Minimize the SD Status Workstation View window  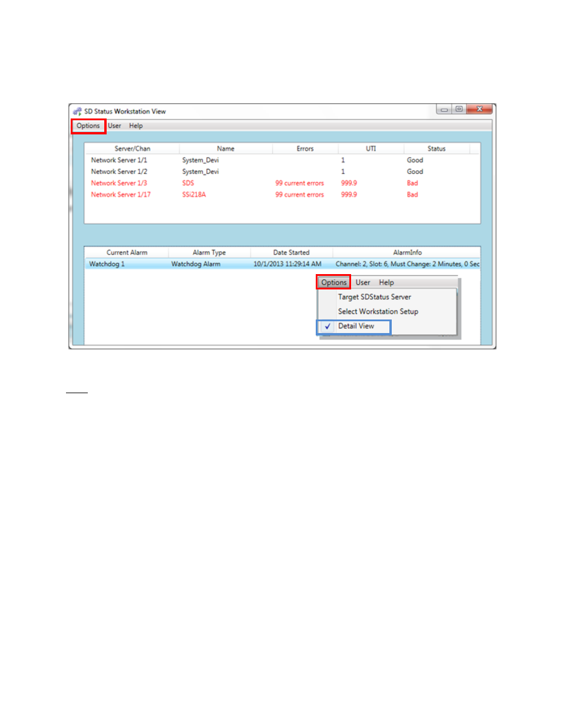444,109
